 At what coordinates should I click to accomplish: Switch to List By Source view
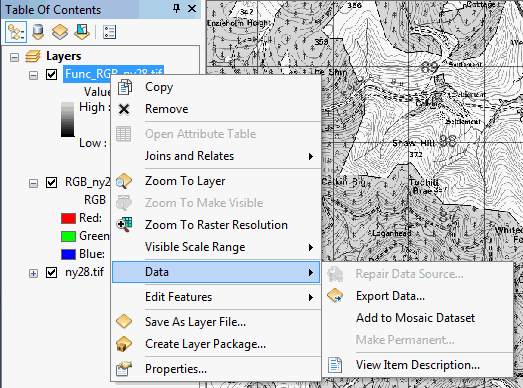click(x=38, y=32)
